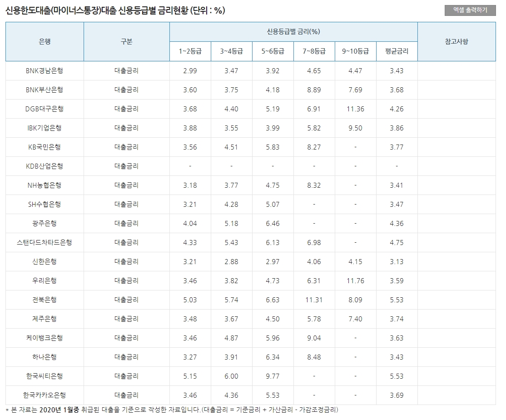Select the 구분 column header

pyautogui.click(x=126, y=42)
